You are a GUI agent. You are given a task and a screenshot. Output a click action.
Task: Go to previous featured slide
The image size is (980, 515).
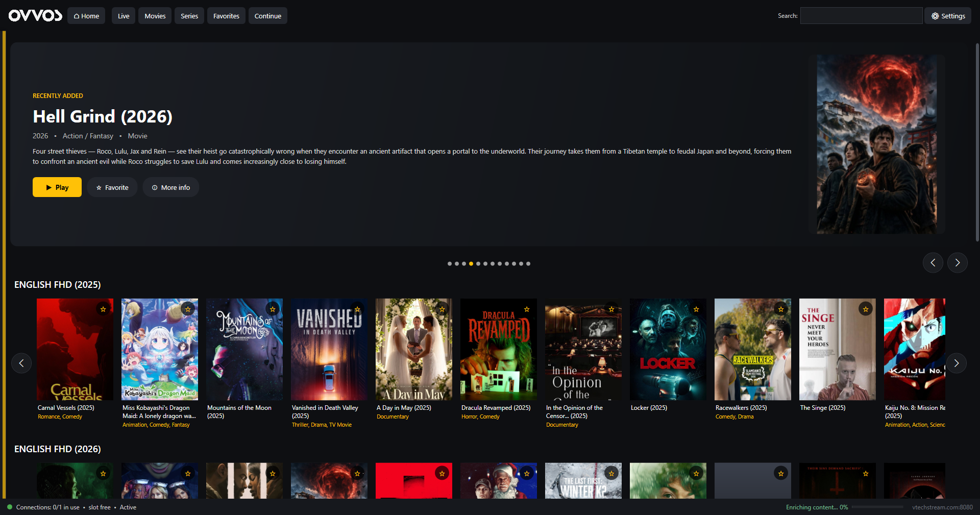point(933,263)
